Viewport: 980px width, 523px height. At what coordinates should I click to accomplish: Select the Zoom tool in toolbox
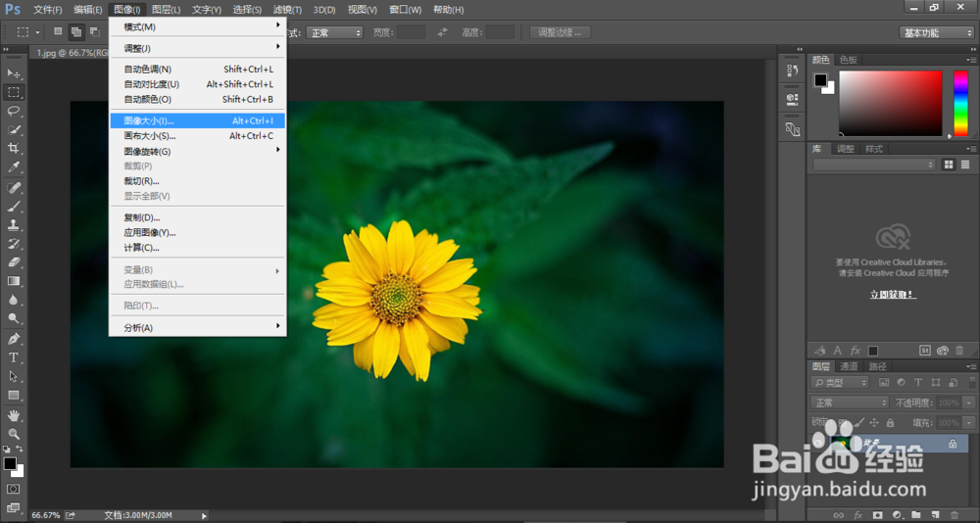click(x=14, y=434)
